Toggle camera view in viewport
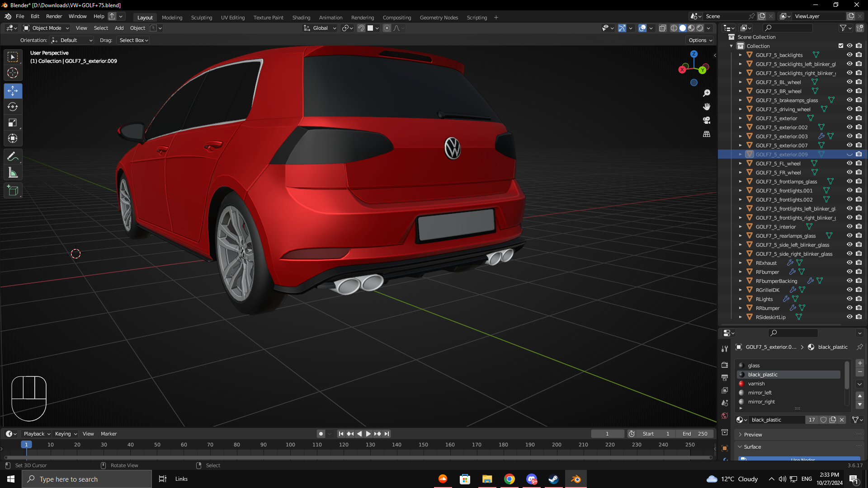Image resolution: width=868 pixels, height=488 pixels. pos(707,120)
